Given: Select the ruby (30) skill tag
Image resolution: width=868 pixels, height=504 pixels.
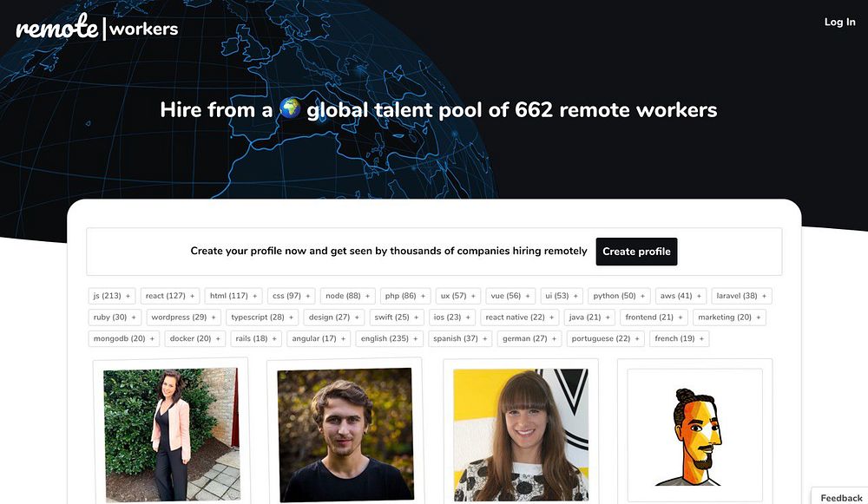Looking at the screenshot, I should 115,317.
